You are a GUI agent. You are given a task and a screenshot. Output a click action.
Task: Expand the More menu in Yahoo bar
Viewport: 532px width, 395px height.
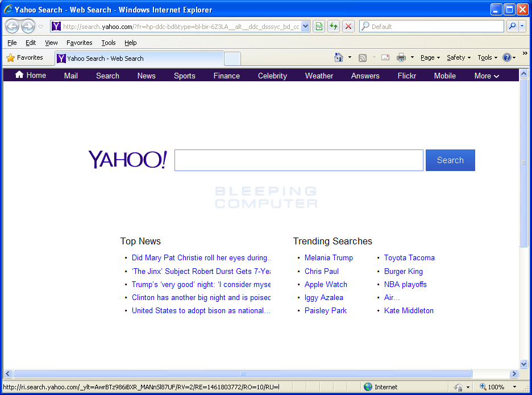point(487,76)
